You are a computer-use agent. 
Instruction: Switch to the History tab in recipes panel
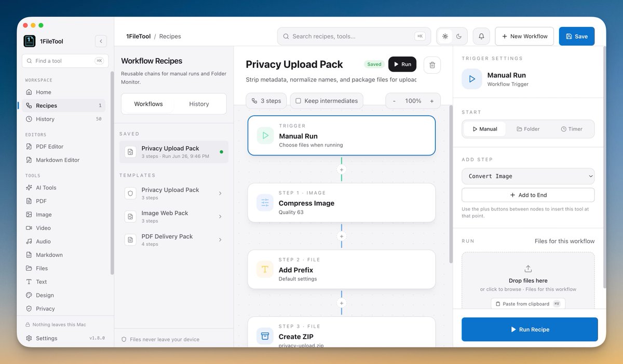pos(199,104)
